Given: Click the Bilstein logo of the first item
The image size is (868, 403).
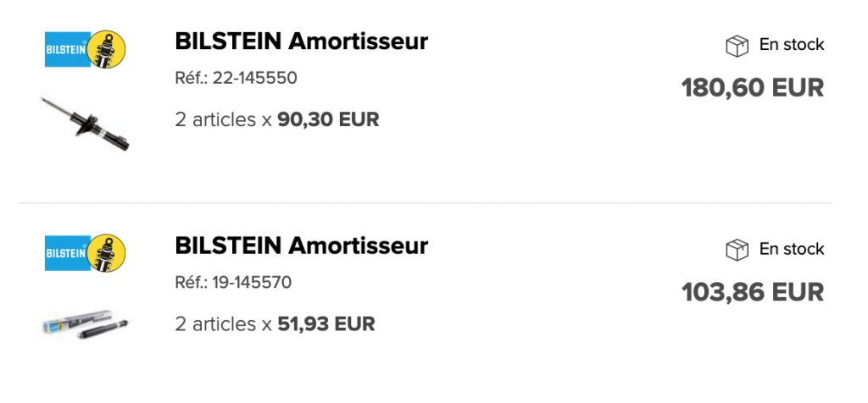Looking at the screenshot, I should [x=86, y=49].
